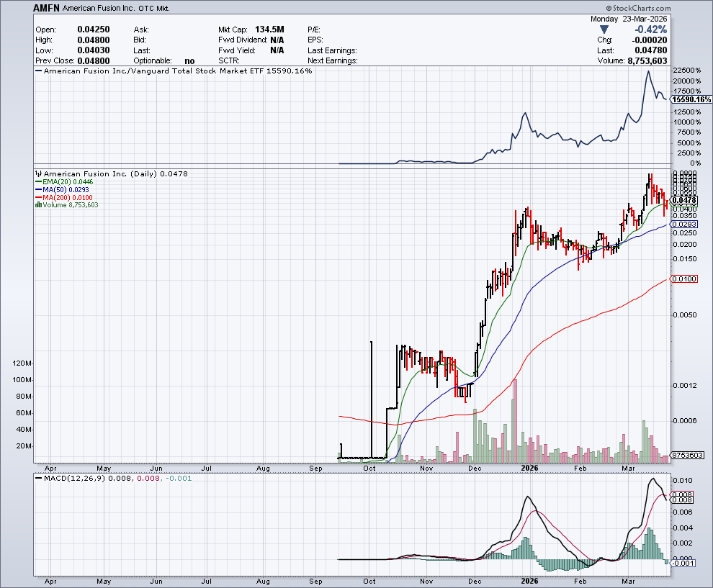Click the 0.0050 price axis label

[684, 315]
